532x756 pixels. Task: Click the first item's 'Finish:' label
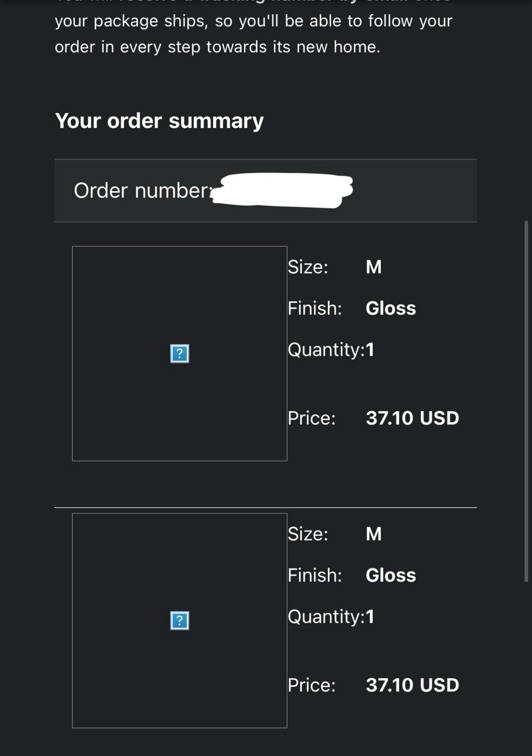[315, 308]
